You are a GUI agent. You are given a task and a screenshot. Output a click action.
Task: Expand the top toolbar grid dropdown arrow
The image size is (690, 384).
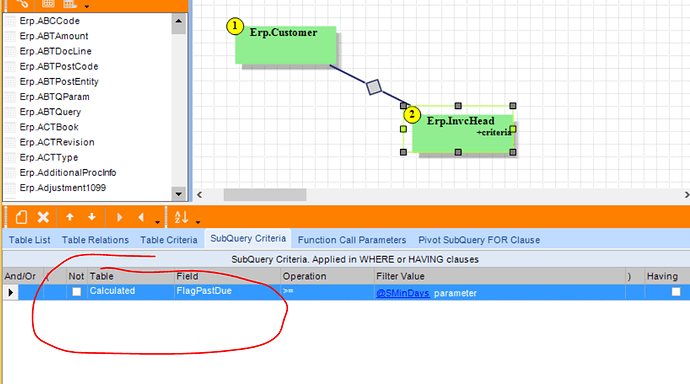87,6
